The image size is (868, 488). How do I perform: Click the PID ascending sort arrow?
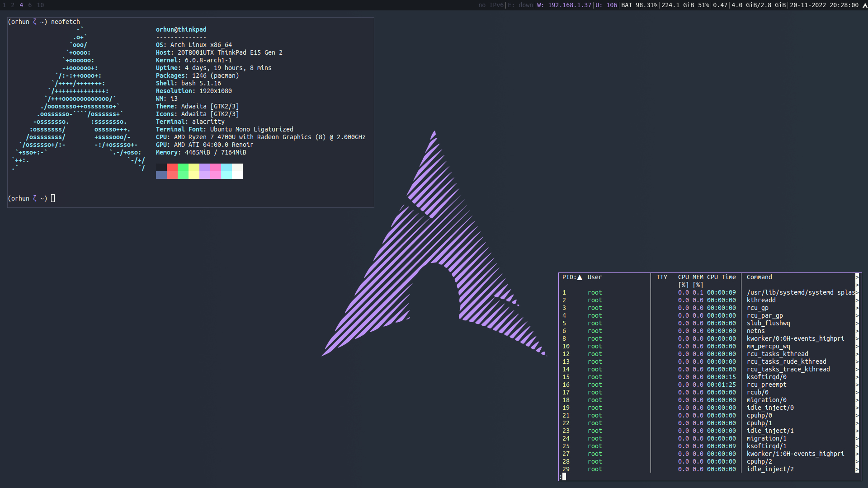point(580,277)
